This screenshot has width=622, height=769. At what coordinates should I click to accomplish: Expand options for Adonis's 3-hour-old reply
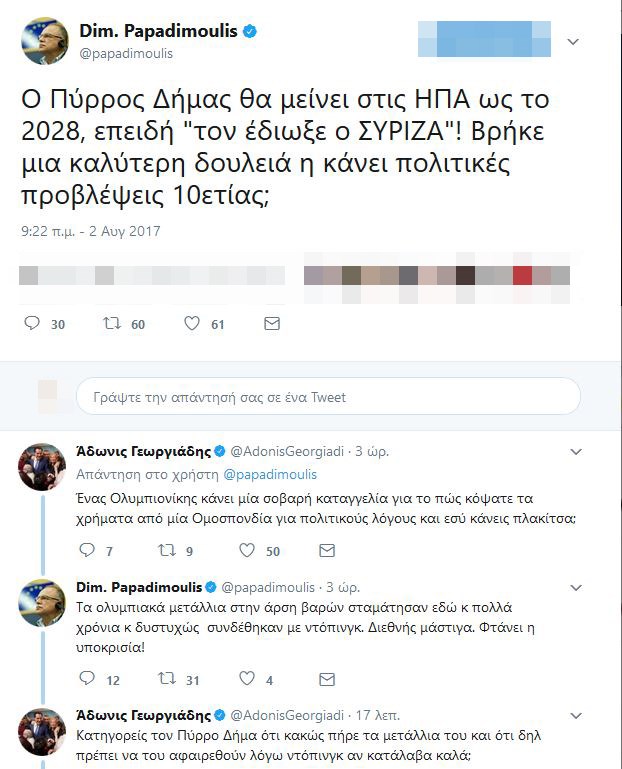pos(575,452)
